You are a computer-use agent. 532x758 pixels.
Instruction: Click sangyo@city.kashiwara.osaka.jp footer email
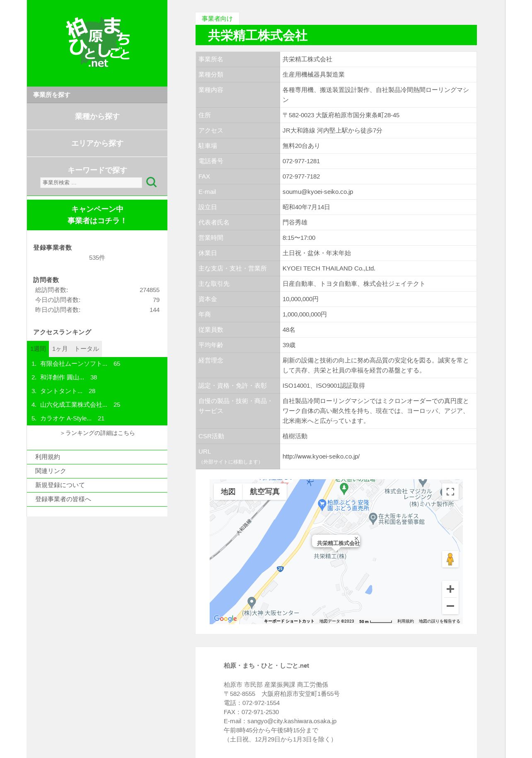click(x=292, y=721)
